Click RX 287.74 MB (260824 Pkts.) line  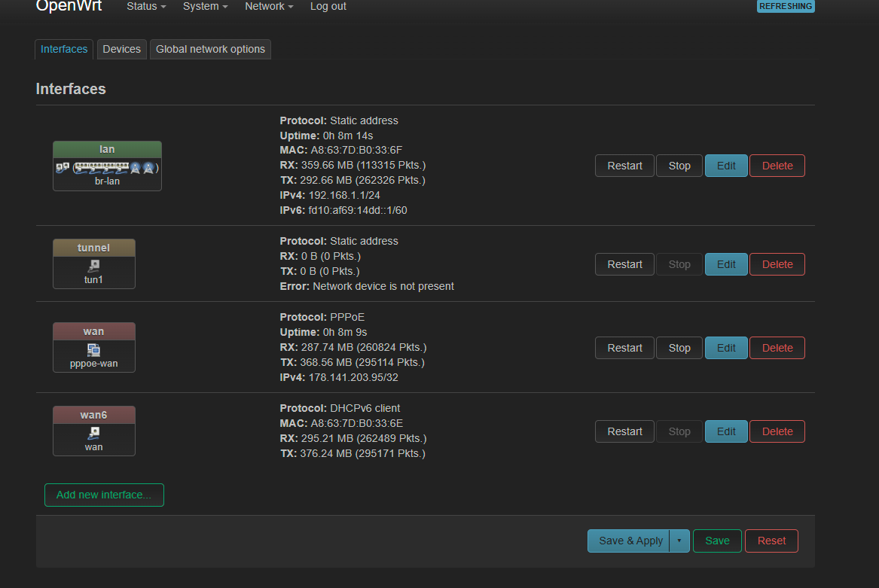click(x=353, y=348)
